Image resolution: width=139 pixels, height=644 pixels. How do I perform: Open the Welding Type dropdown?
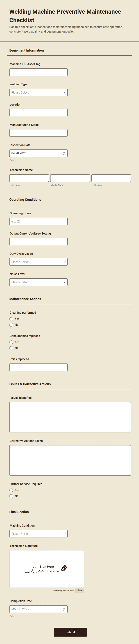[x=38, y=92]
